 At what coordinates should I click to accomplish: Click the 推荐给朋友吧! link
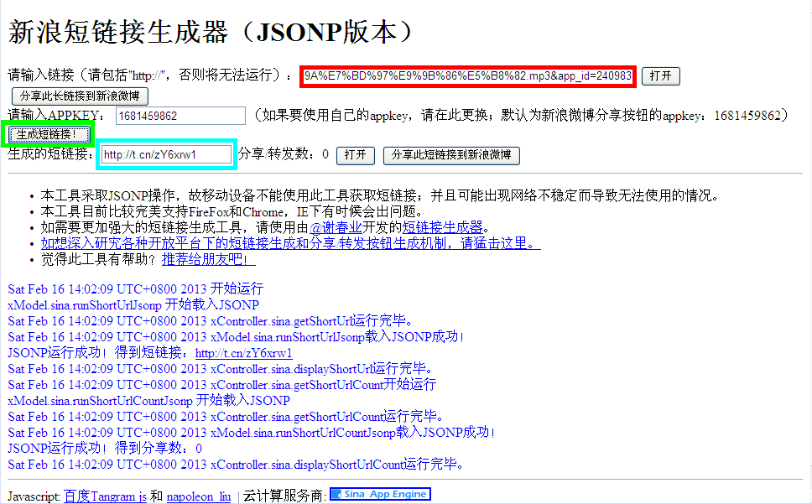point(208,259)
